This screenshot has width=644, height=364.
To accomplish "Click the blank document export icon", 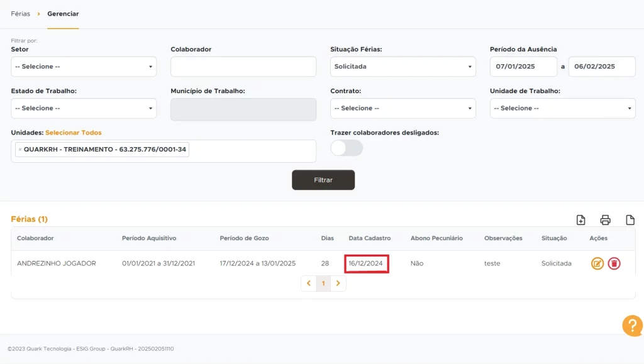I will coord(630,220).
